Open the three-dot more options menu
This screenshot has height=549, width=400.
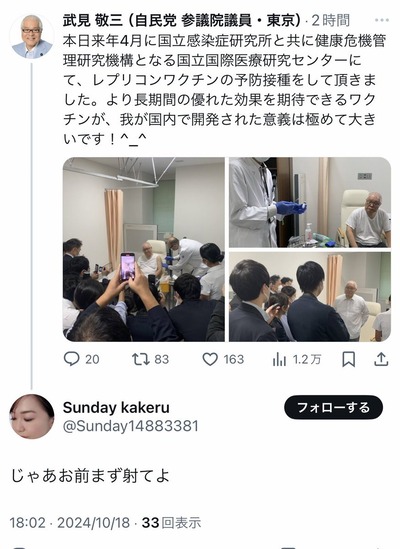click(382, 20)
